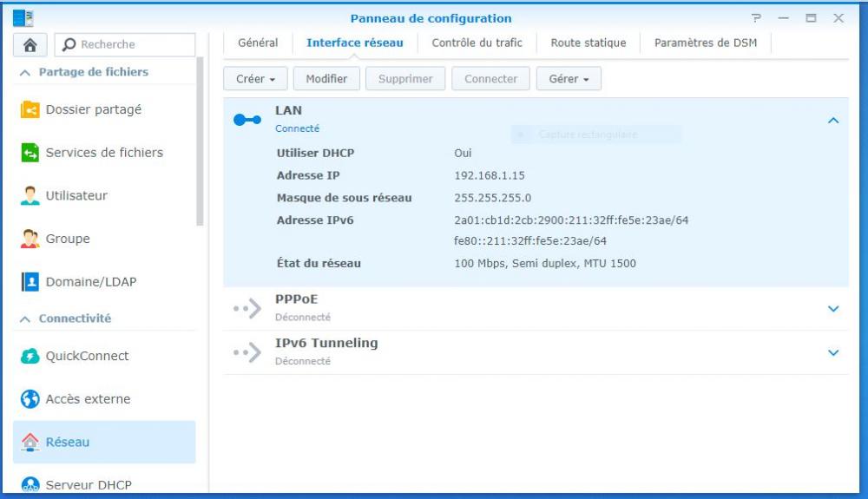Expand the IPv6 Tunneling details

(833, 352)
